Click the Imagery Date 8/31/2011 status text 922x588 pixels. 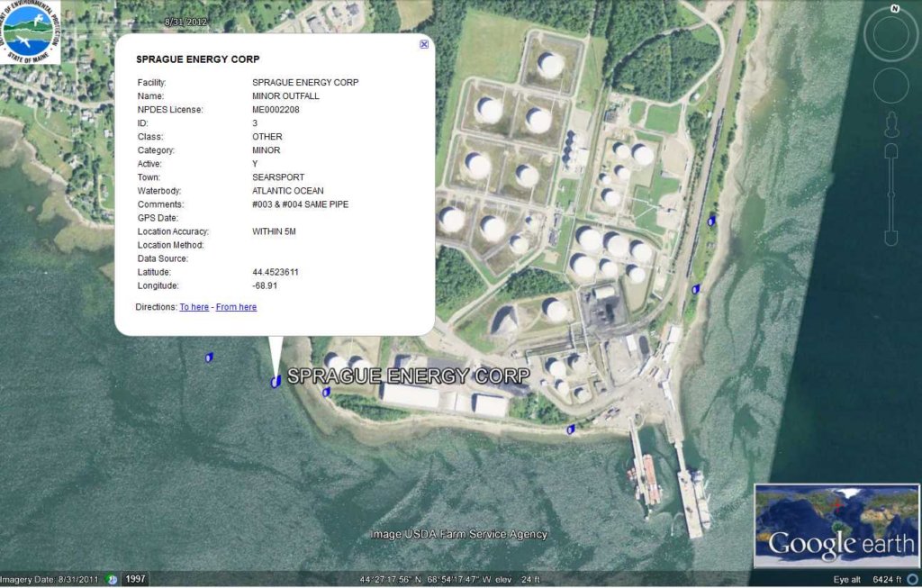pyautogui.click(x=50, y=579)
